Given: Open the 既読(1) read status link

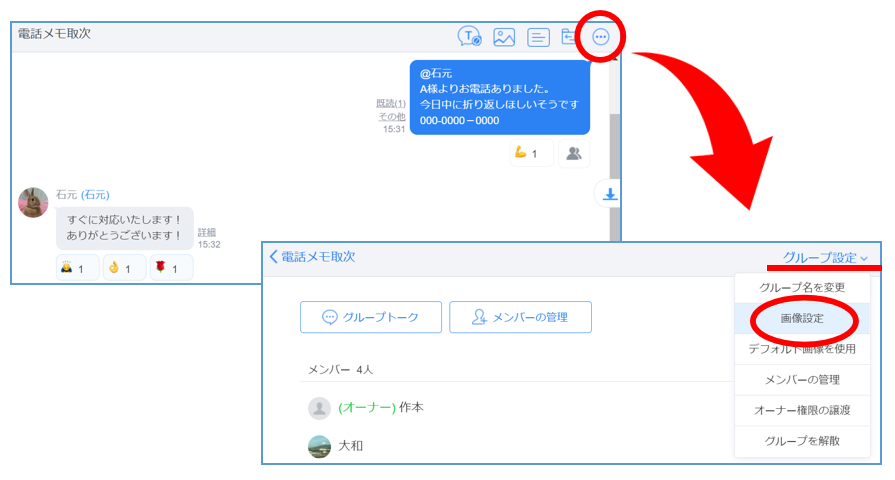Looking at the screenshot, I should point(390,103).
